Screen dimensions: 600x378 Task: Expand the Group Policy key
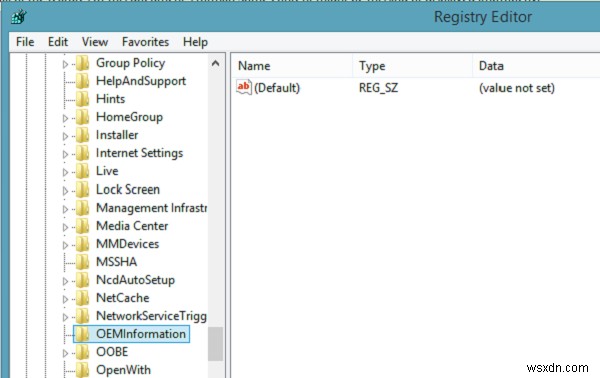[65, 64]
